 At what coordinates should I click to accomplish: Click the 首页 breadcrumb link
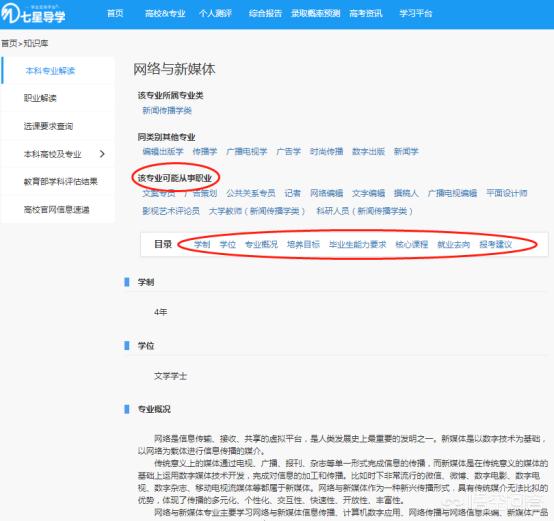[x=9, y=43]
